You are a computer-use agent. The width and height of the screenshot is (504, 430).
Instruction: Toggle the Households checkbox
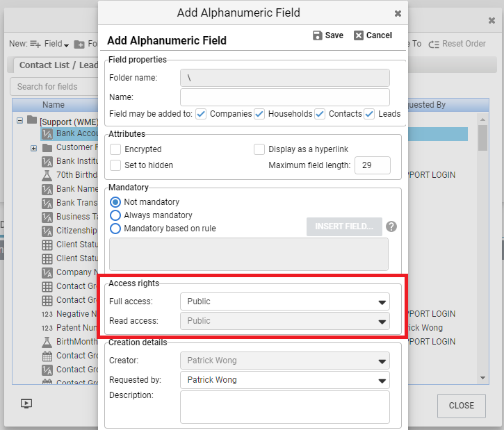tap(259, 114)
